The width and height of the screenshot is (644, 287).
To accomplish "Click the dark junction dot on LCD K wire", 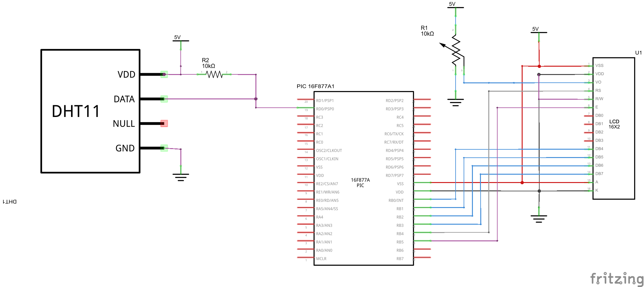I will pos(539,191).
